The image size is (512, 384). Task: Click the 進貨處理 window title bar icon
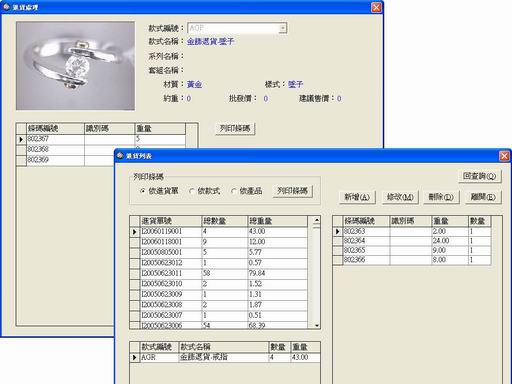(6, 7)
